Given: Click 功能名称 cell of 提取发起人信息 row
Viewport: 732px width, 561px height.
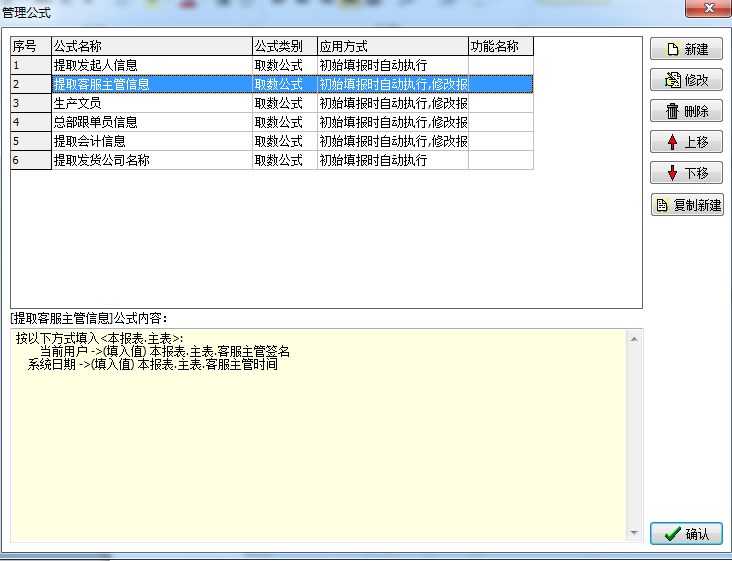Looking at the screenshot, I should pyautogui.click(x=501, y=65).
